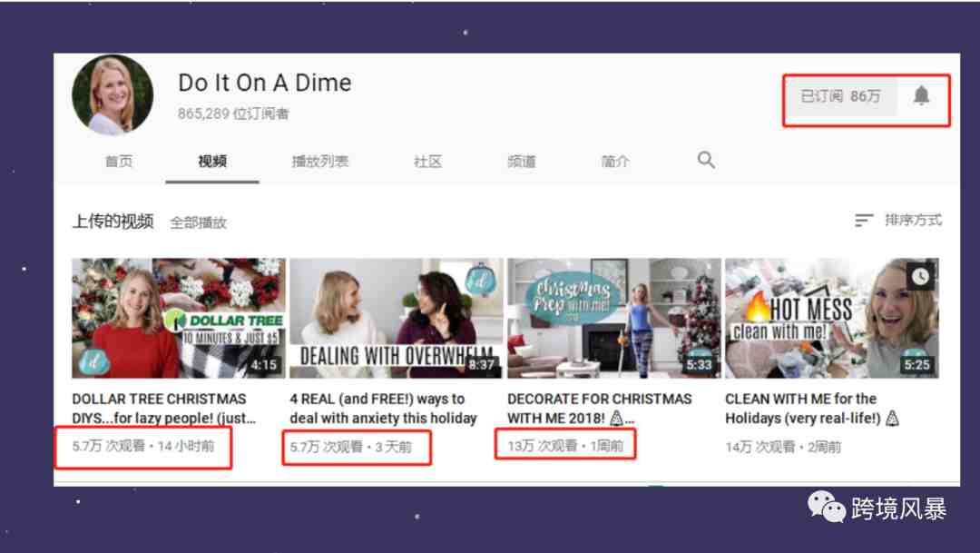Click the 上传的视频 heading
Screen dimensions: 980x553
coord(113,222)
